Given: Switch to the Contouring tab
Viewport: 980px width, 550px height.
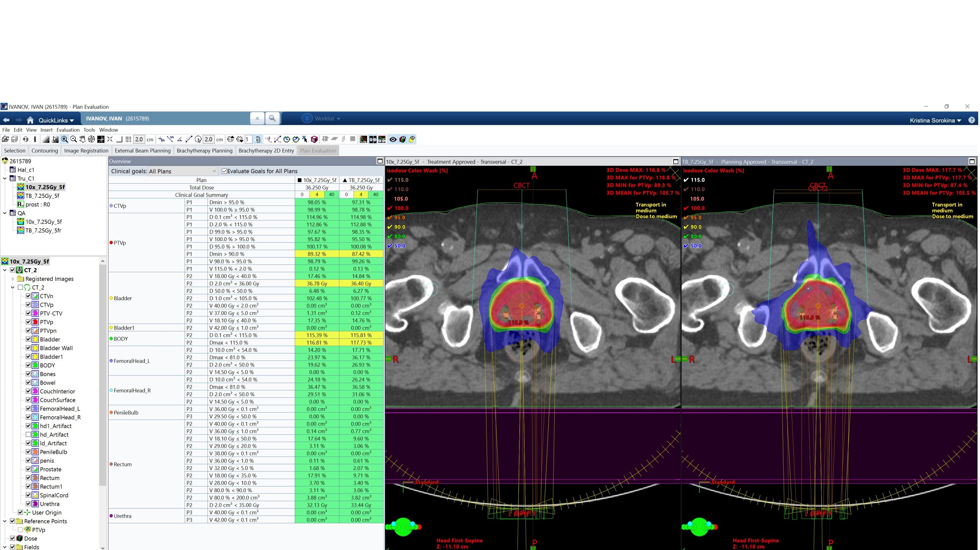Looking at the screenshot, I should 44,150.
